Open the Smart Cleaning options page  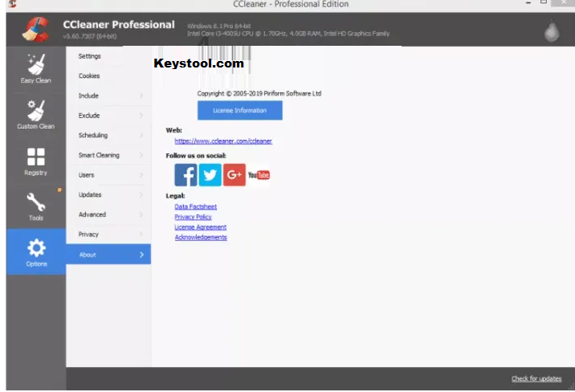click(x=108, y=155)
